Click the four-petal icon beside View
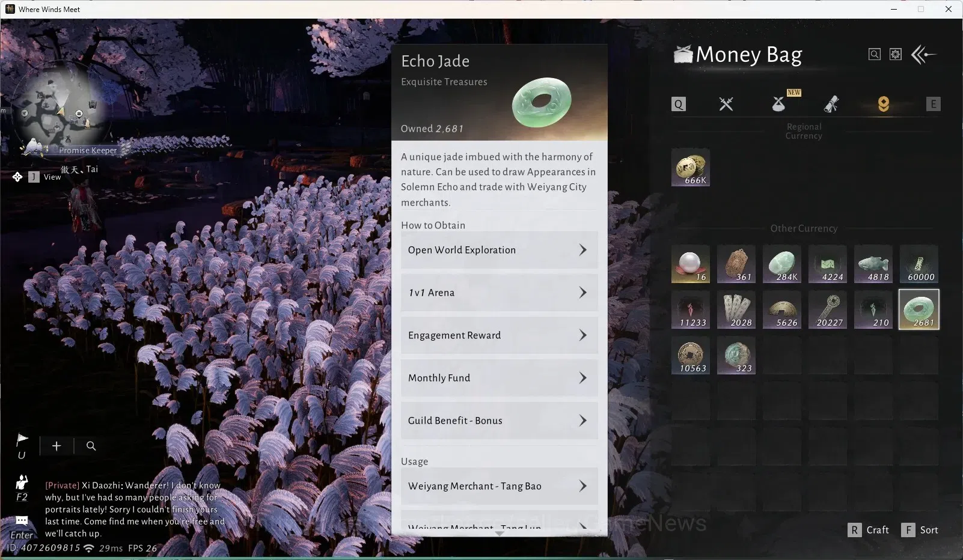Image resolution: width=963 pixels, height=560 pixels. [17, 177]
